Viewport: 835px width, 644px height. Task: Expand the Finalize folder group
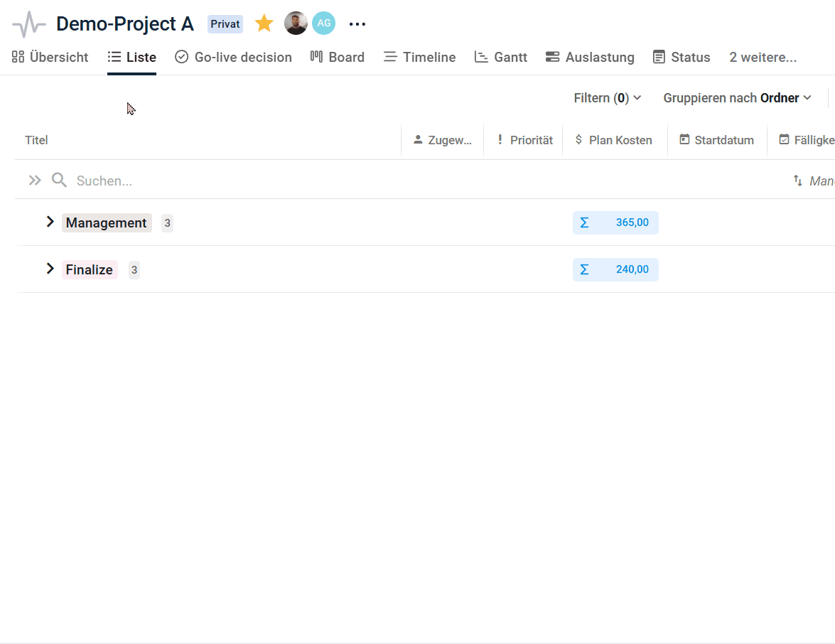coord(50,269)
